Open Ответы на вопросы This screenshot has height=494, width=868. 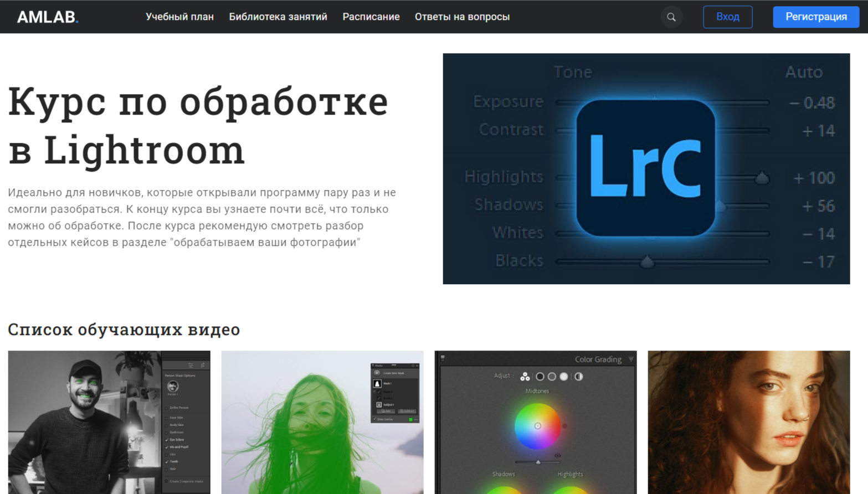point(462,17)
